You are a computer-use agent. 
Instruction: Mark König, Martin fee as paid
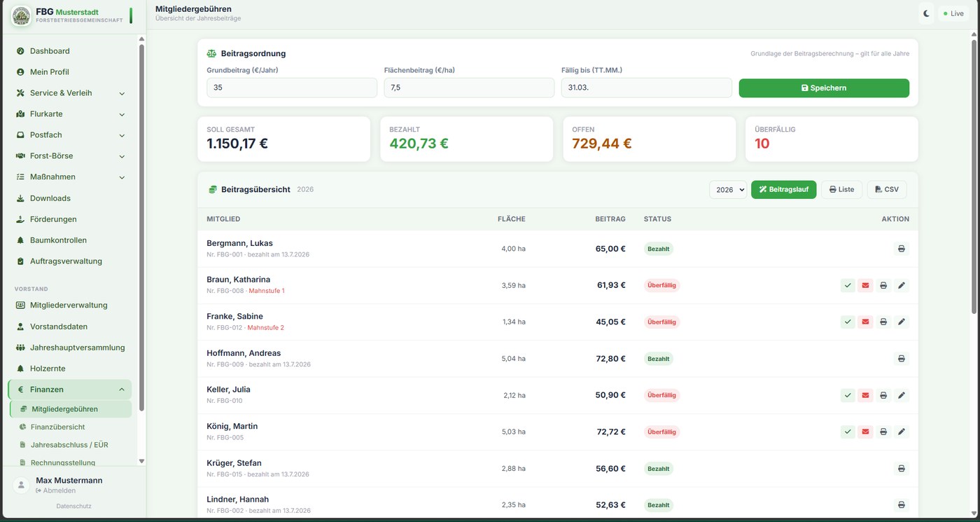848,432
